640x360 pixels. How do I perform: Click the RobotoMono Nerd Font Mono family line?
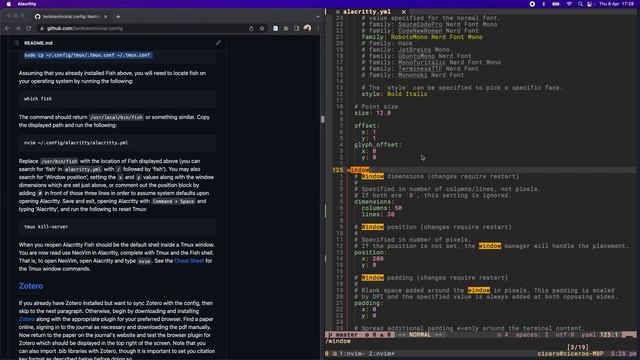point(422,37)
